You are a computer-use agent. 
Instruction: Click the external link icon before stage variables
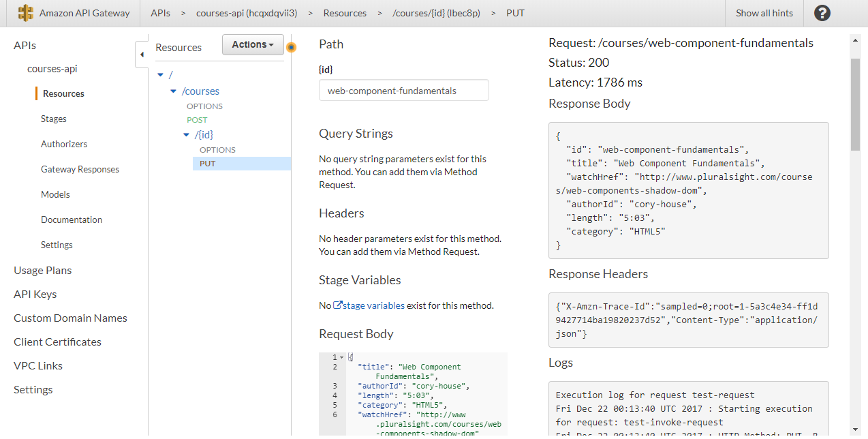click(337, 305)
